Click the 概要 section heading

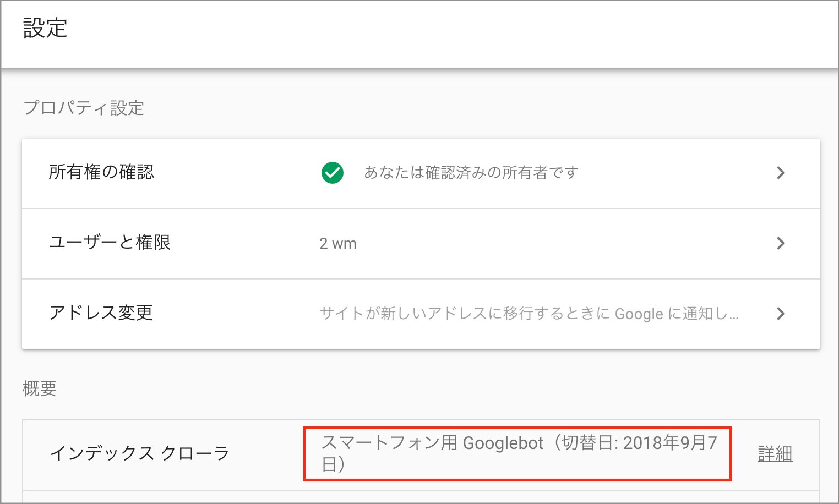click(40, 389)
